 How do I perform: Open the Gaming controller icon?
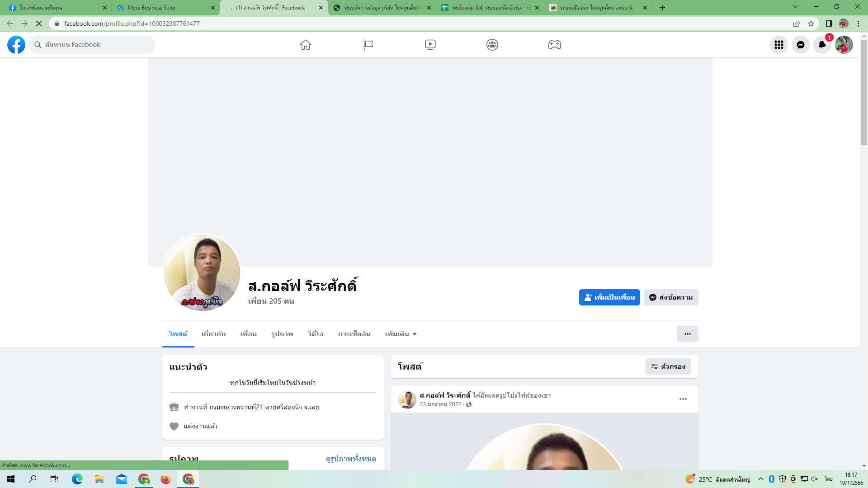click(555, 45)
